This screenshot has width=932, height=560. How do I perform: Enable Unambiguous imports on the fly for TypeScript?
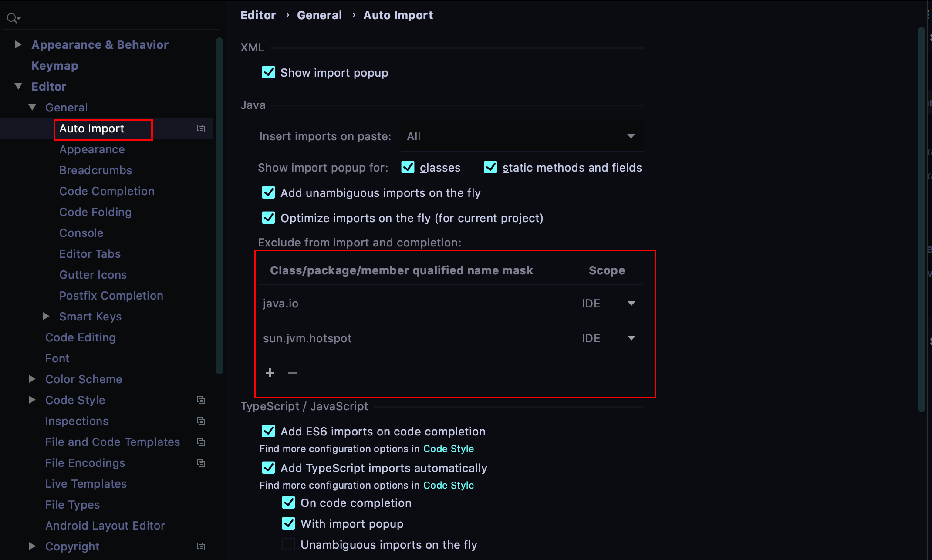pyautogui.click(x=289, y=545)
